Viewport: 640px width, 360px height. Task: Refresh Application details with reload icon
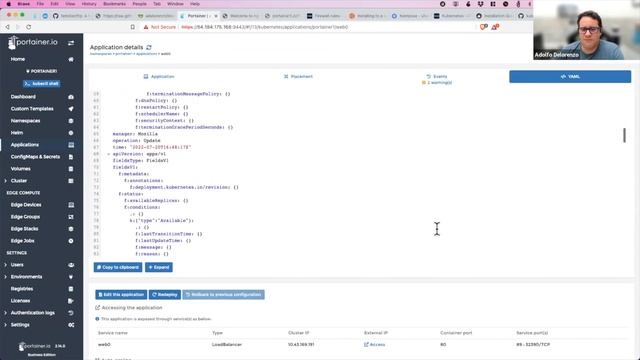pyautogui.click(x=149, y=47)
